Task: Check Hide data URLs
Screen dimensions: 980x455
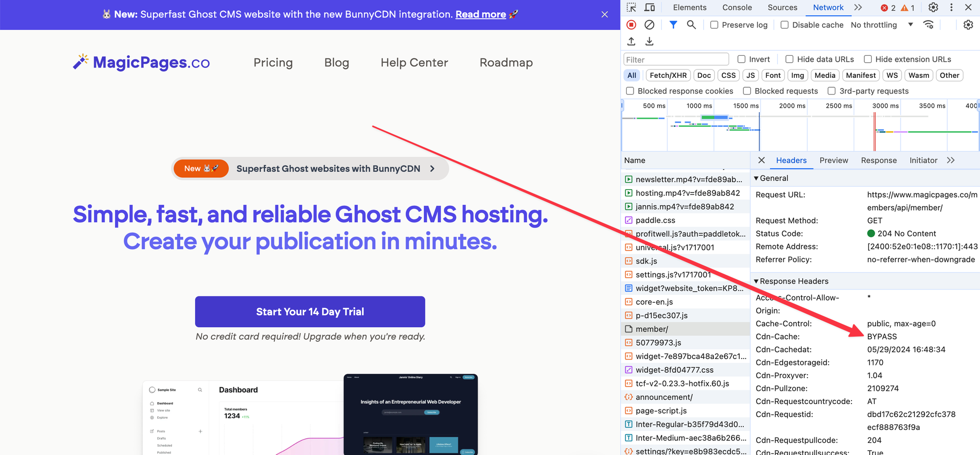Action: pyautogui.click(x=789, y=59)
